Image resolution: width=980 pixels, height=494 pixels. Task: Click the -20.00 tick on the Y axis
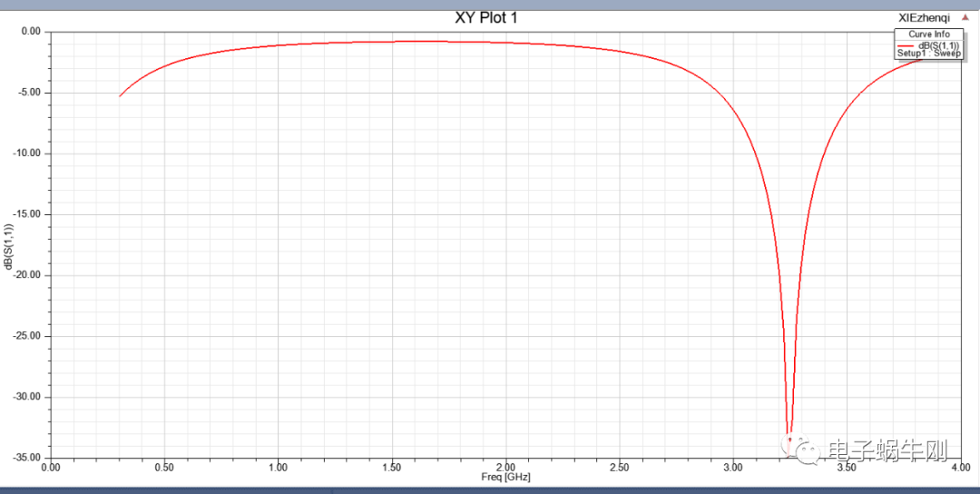(29, 275)
